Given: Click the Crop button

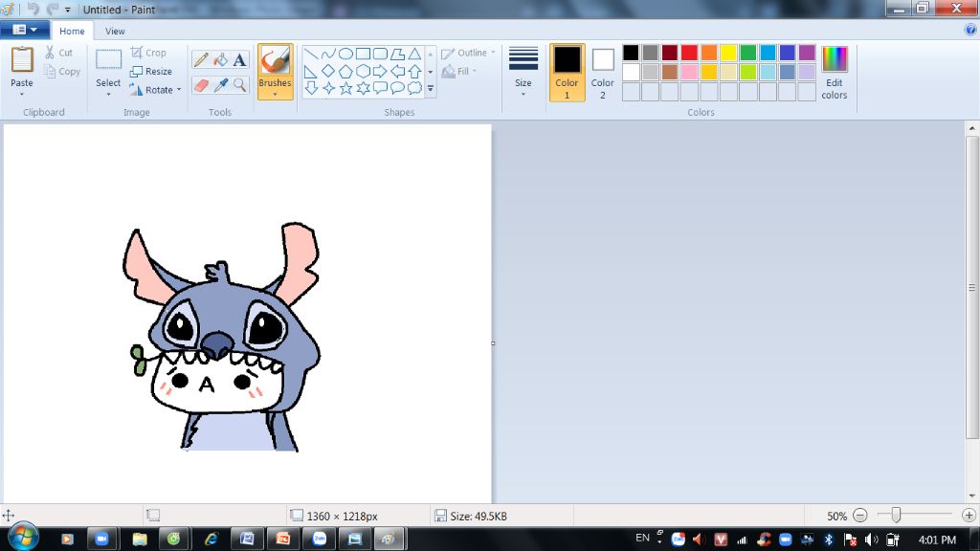Looking at the screenshot, I should click(x=148, y=53).
